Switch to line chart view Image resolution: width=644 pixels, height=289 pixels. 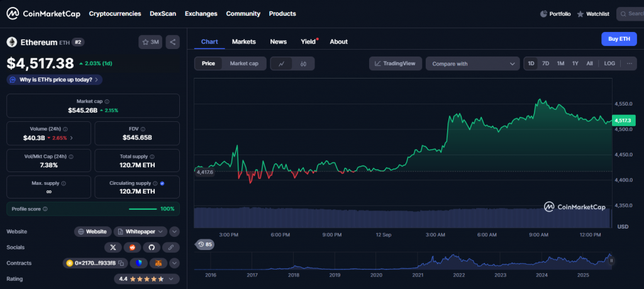[281, 63]
